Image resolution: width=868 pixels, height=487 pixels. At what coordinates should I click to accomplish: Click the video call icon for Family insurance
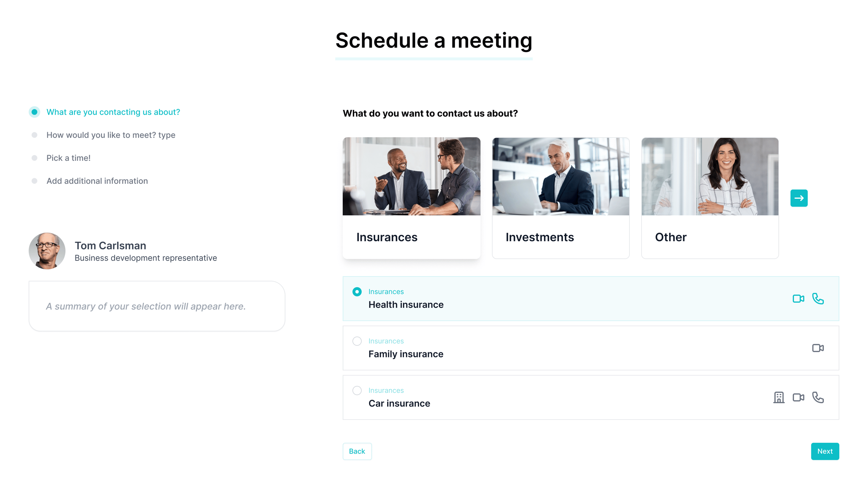pyautogui.click(x=818, y=347)
